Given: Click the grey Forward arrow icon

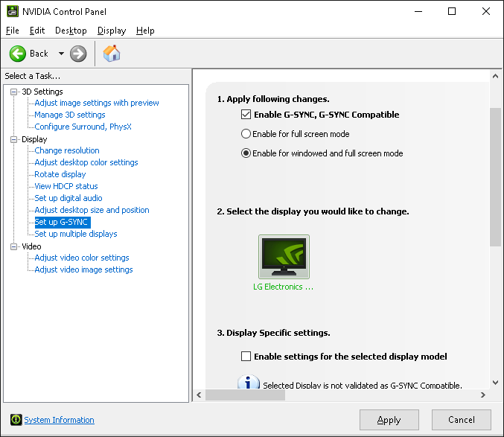Looking at the screenshot, I should coord(78,54).
